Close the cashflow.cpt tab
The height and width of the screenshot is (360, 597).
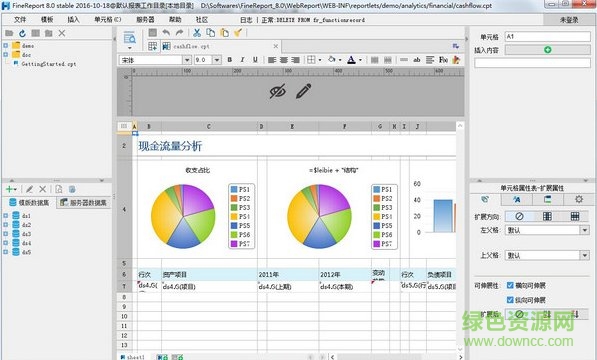point(276,46)
